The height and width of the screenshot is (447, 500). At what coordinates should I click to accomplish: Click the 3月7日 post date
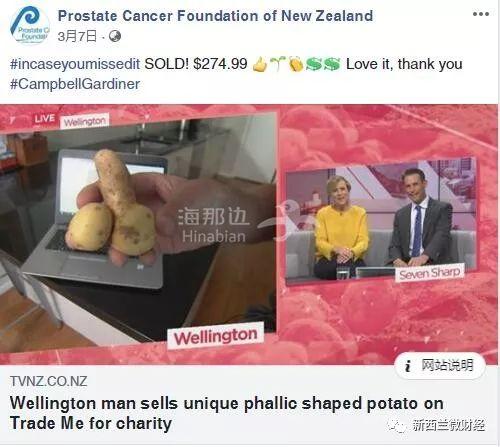(77, 36)
